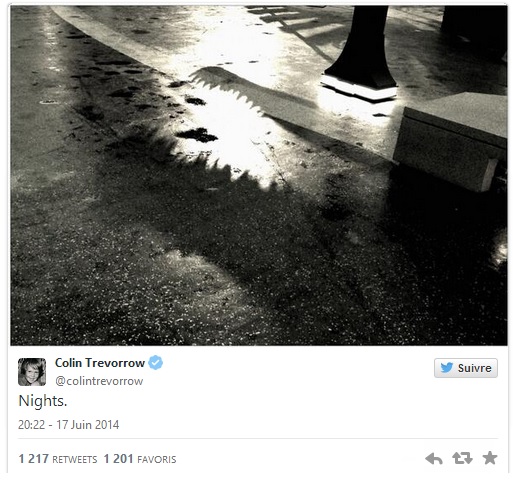This screenshot has width=518, height=496.
Task: Retweet using the retweet arrows icon
Action: (462, 458)
